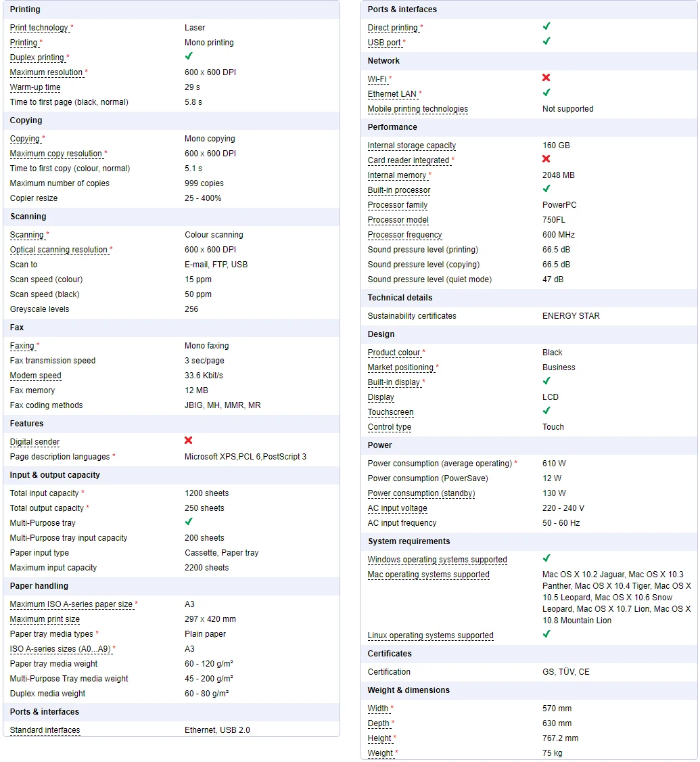Screen dimensions: 700x762
Task: Click the Internal storage capacity link
Action: 411,145
